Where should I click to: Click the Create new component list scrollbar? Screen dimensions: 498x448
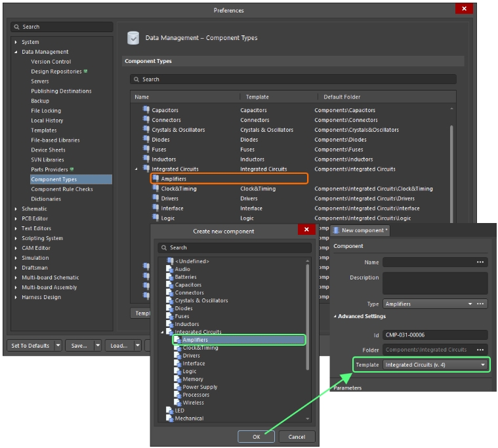click(308, 315)
